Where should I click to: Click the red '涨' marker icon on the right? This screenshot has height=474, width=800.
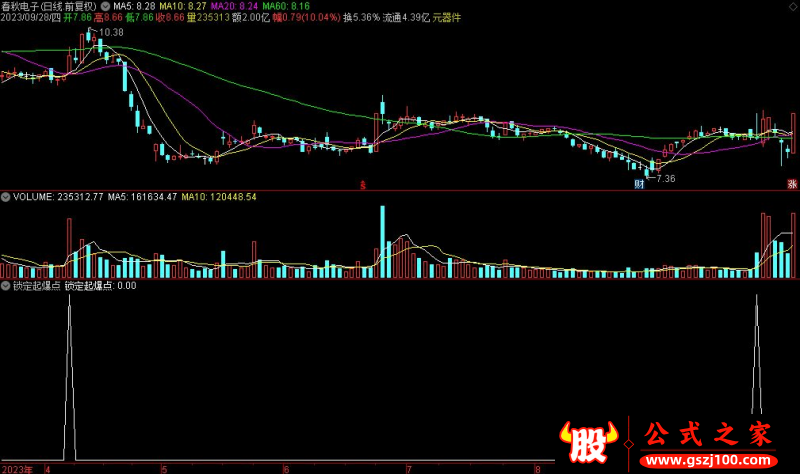792,184
